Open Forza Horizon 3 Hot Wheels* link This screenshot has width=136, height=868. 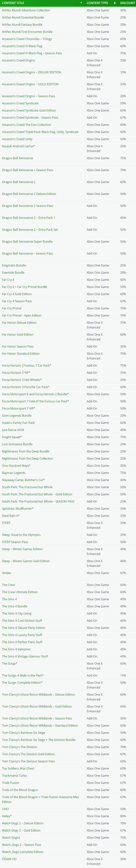click(x=22, y=380)
